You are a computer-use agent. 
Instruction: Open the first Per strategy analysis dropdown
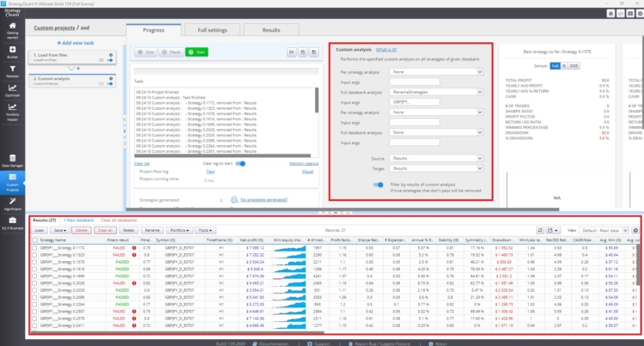(x=436, y=72)
